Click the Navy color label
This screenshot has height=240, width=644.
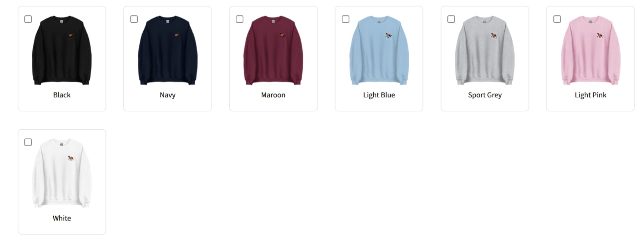point(168,95)
